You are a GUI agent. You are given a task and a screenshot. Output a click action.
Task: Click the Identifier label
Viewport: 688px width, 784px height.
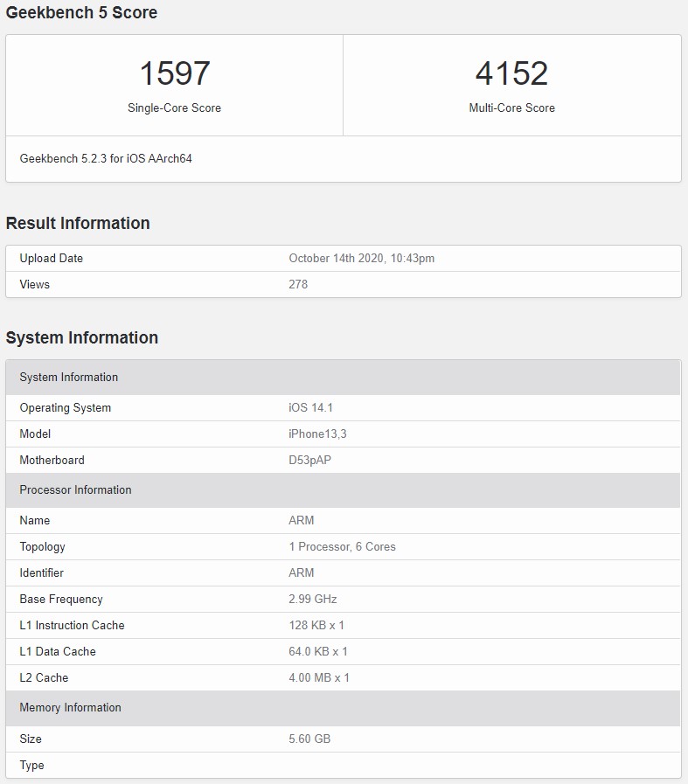(41, 573)
